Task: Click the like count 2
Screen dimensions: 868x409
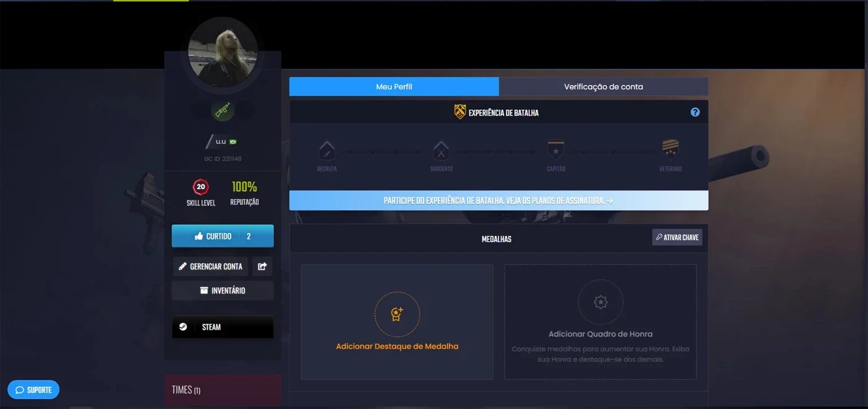Action: [249, 236]
